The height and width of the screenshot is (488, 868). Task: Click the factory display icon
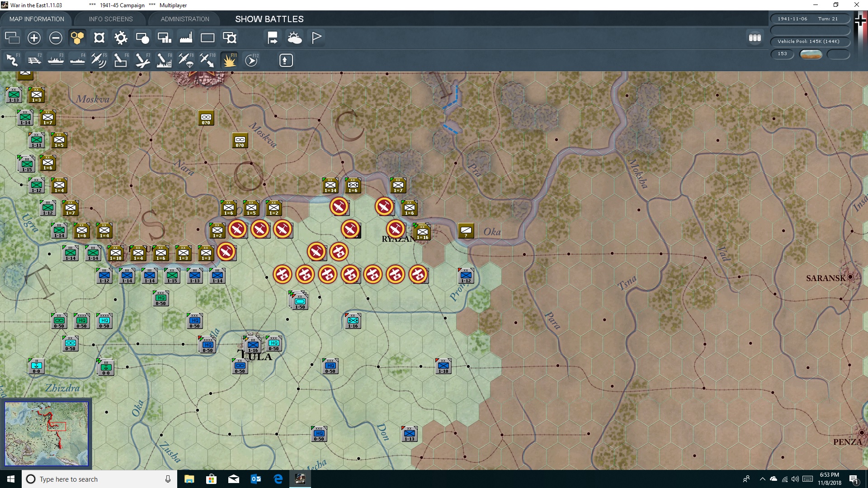click(186, 38)
